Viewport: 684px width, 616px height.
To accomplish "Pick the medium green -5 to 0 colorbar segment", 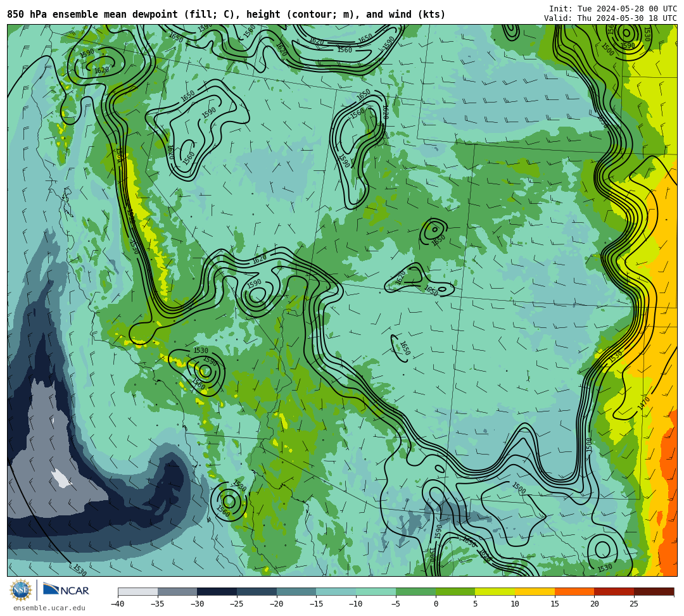I will pyautogui.click(x=415, y=591).
